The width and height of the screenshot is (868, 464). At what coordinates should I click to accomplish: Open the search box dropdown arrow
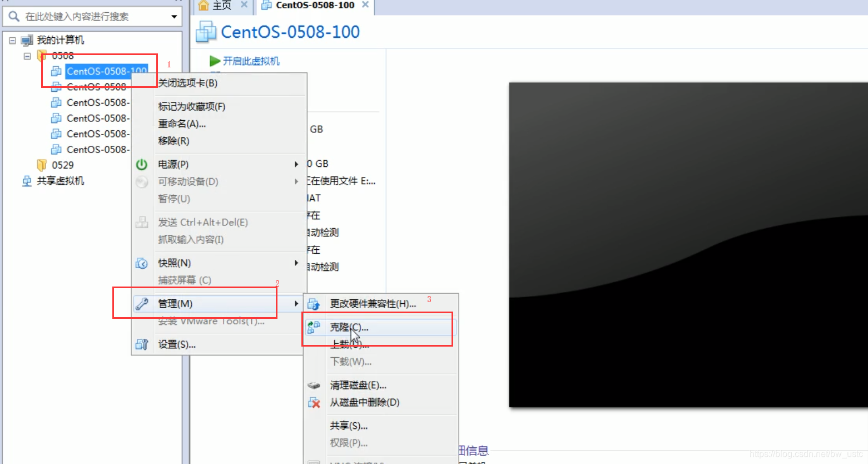tap(174, 17)
